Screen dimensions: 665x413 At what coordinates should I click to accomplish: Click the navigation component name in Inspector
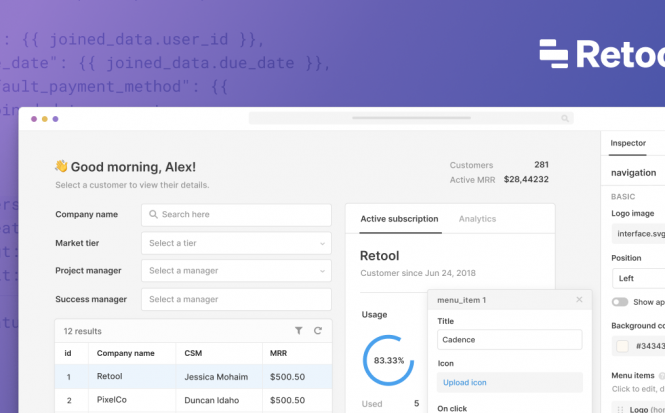pos(633,173)
